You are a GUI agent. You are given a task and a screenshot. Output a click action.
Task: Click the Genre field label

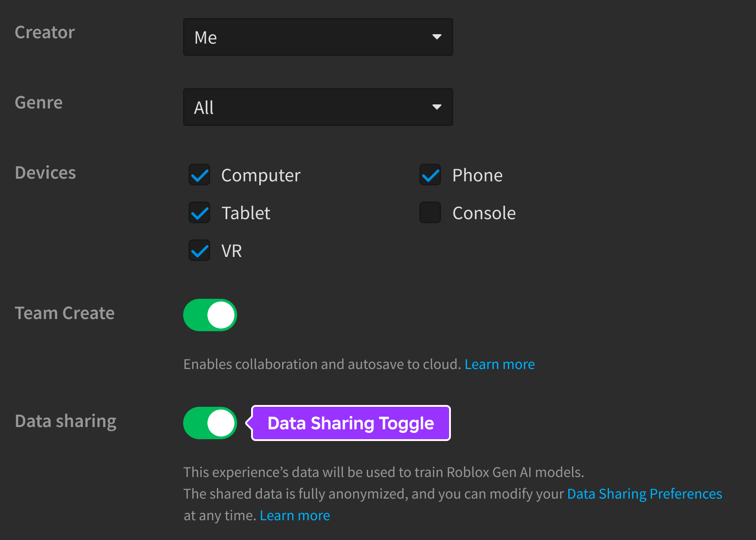tap(39, 103)
